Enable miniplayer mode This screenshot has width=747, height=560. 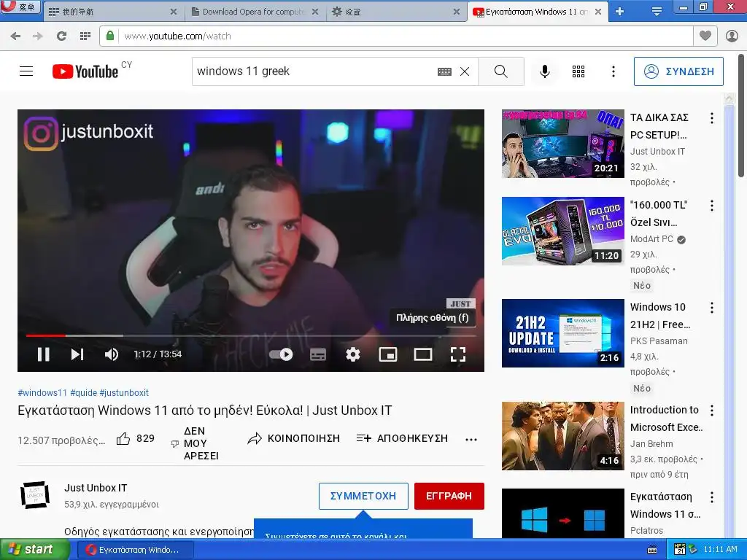388,354
